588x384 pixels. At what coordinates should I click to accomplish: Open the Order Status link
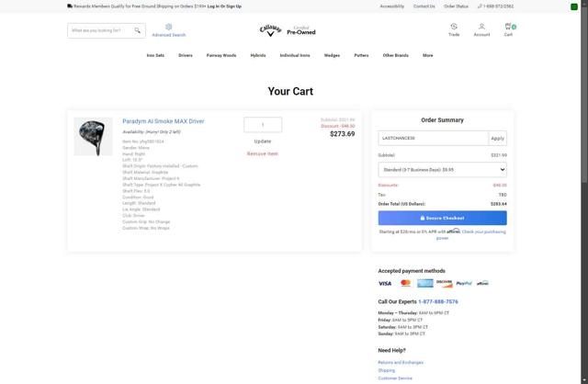[456, 6]
